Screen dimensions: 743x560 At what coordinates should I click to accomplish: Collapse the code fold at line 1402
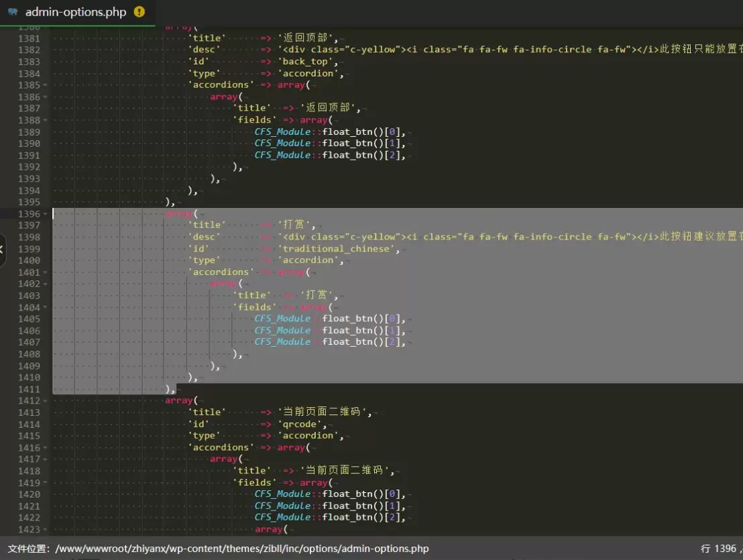click(x=45, y=284)
